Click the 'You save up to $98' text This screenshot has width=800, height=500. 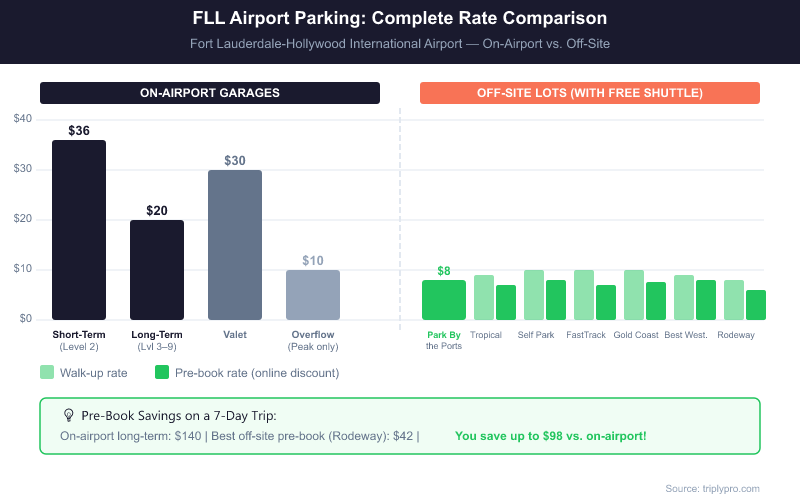[x=550, y=436]
